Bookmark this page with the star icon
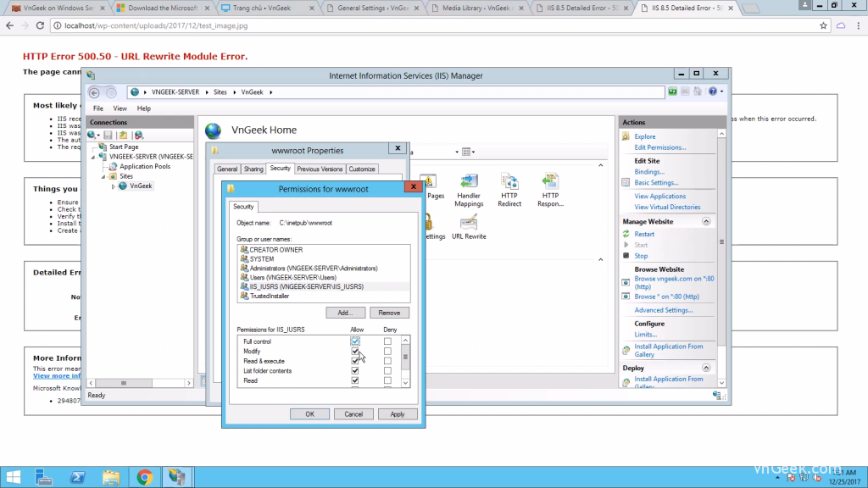 point(823,25)
